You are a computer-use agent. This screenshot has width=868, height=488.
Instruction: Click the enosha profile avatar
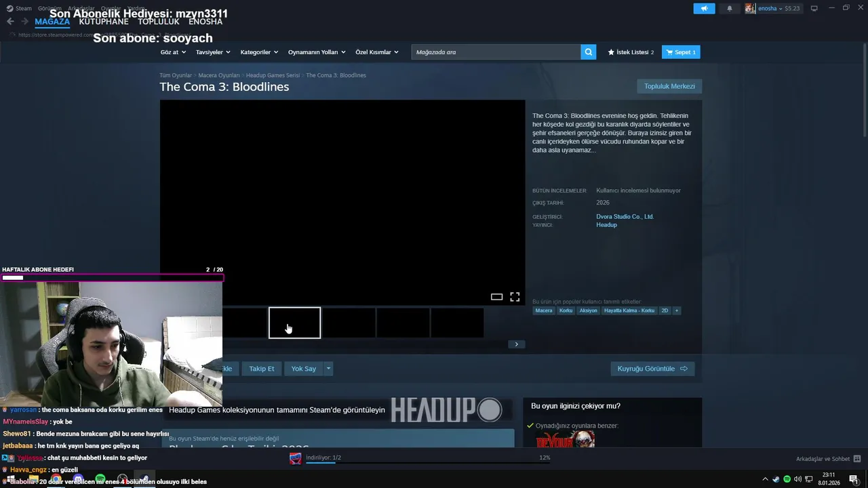pos(750,8)
